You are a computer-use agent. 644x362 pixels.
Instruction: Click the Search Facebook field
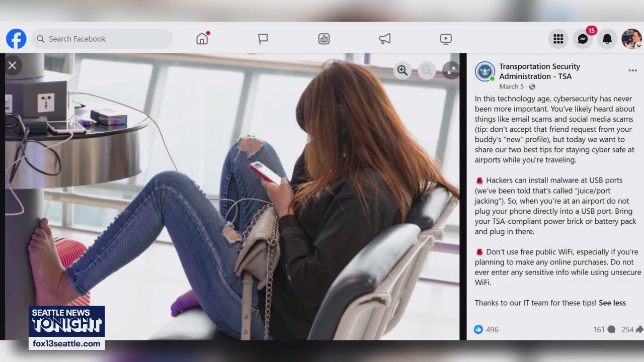pos(101,39)
